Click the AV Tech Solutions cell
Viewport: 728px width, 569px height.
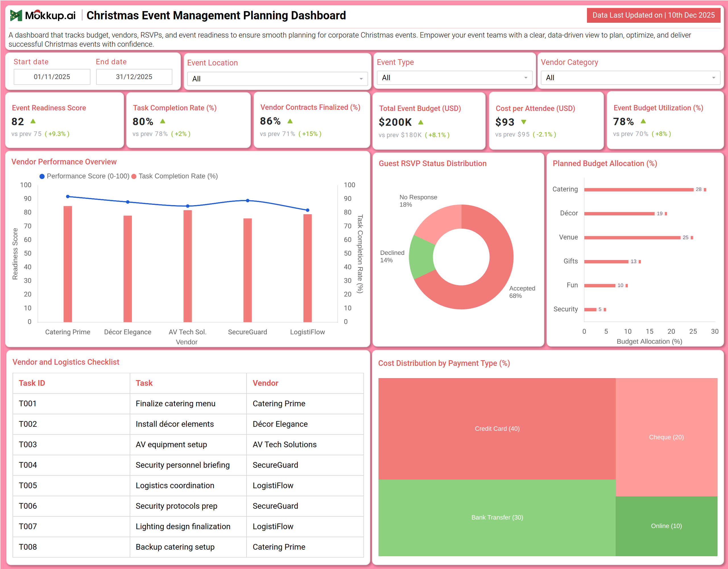click(x=305, y=445)
